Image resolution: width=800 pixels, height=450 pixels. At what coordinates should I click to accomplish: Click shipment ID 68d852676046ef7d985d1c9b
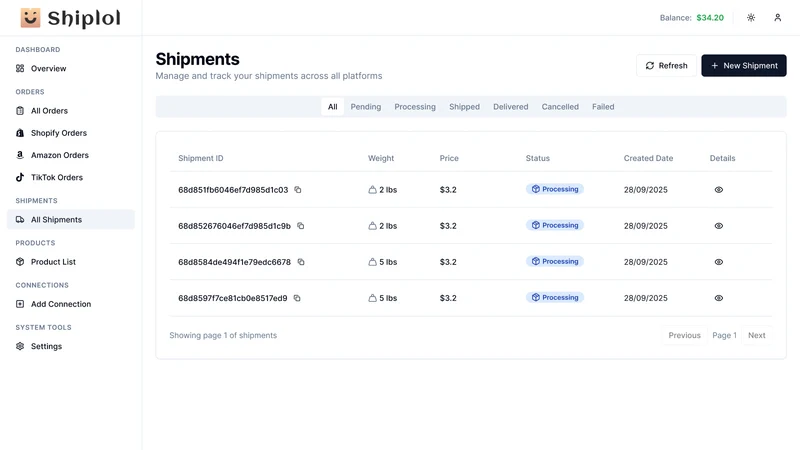(234, 226)
